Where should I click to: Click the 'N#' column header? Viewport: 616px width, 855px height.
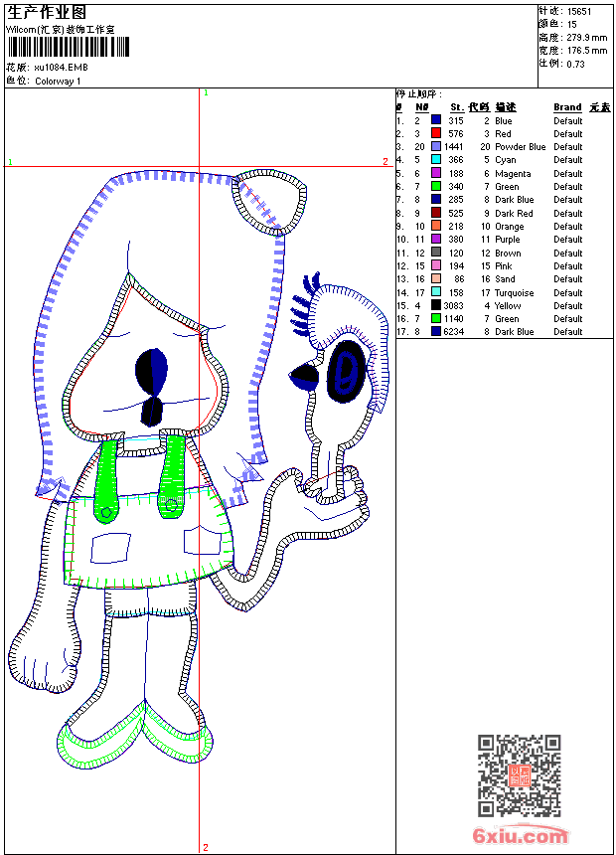tap(422, 107)
